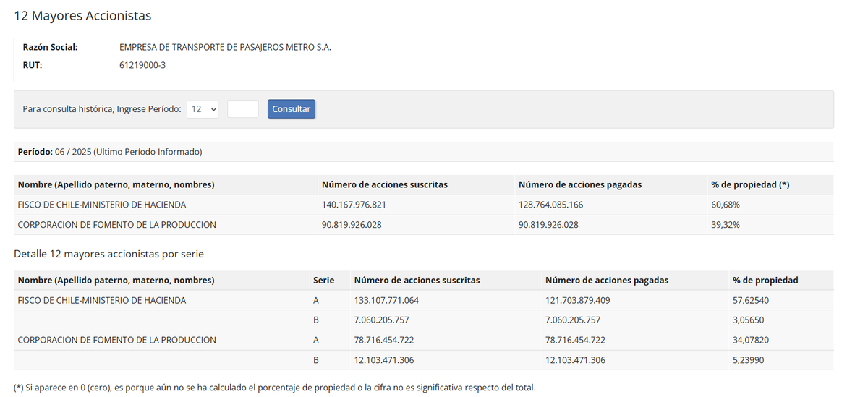Click the percentage 60,68%
The width and height of the screenshot is (868, 397).
pyautogui.click(x=726, y=205)
